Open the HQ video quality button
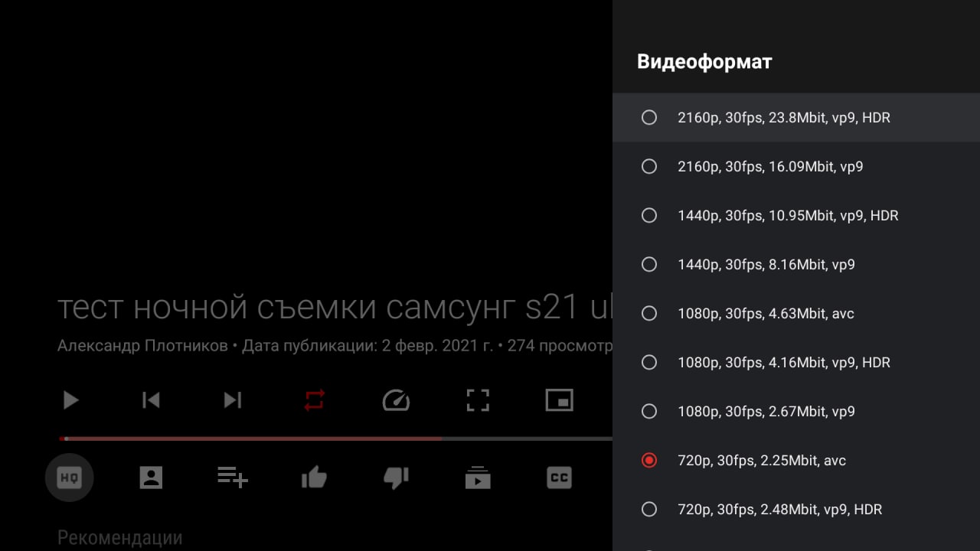 click(69, 478)
